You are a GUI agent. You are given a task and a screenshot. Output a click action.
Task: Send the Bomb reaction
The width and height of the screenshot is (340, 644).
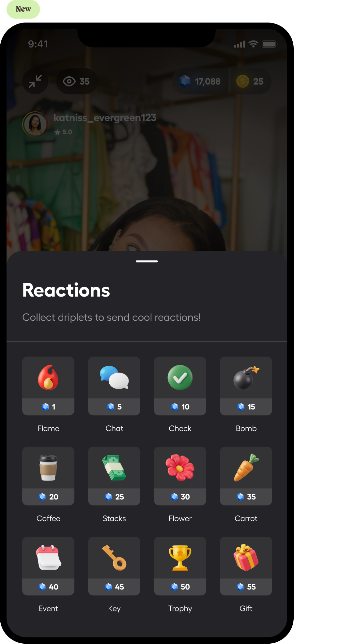(x=246, y=386)
